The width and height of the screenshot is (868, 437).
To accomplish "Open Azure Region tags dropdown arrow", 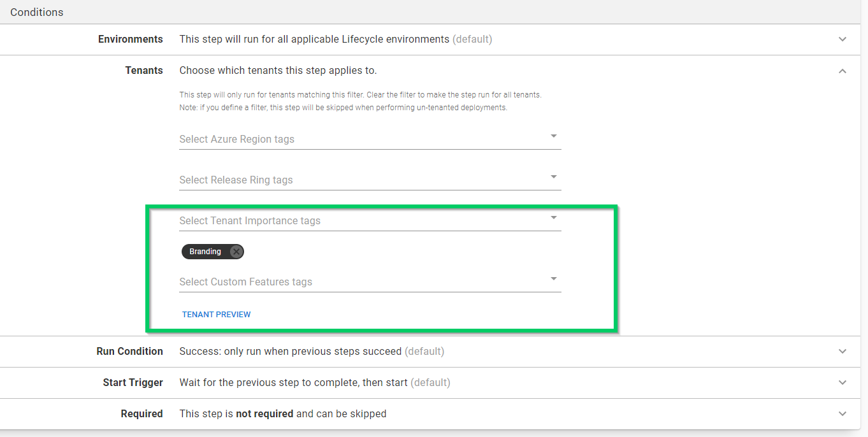I will pyautogui.click(x=553, y=136).
